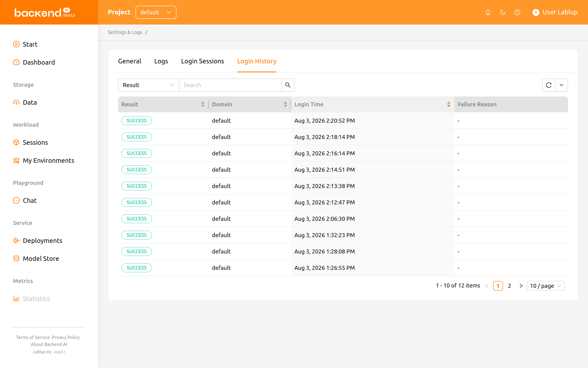Click SUCCESS tag for 1:26:55 PM login
Image resolution: width=588 pixels, height=368 pixels.
(x=137, y=268)
